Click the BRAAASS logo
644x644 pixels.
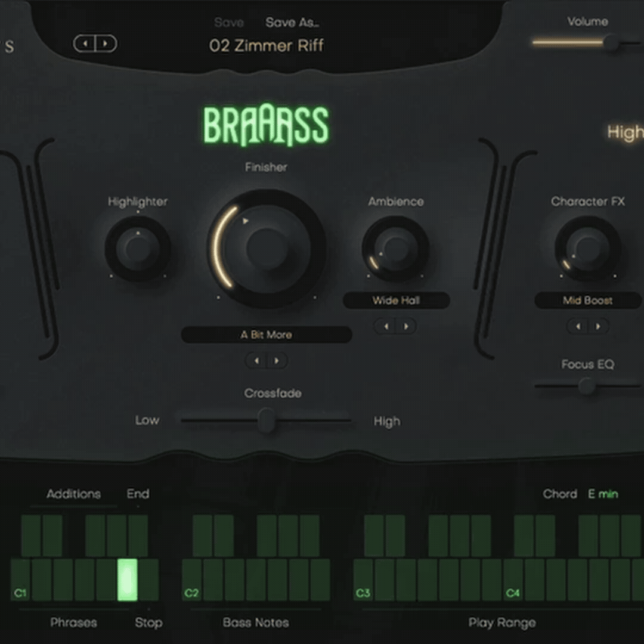pyautogui.click(x=266, y=125)
